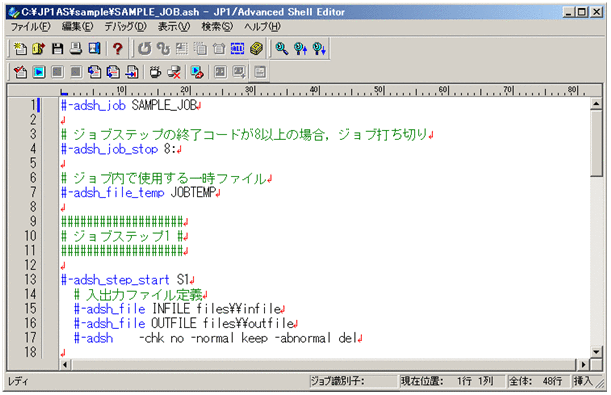Image resolution: width=611 pixels, height=395 pixels.
Task: Click the JOBTEMP text on line 7
Action: 193,192
